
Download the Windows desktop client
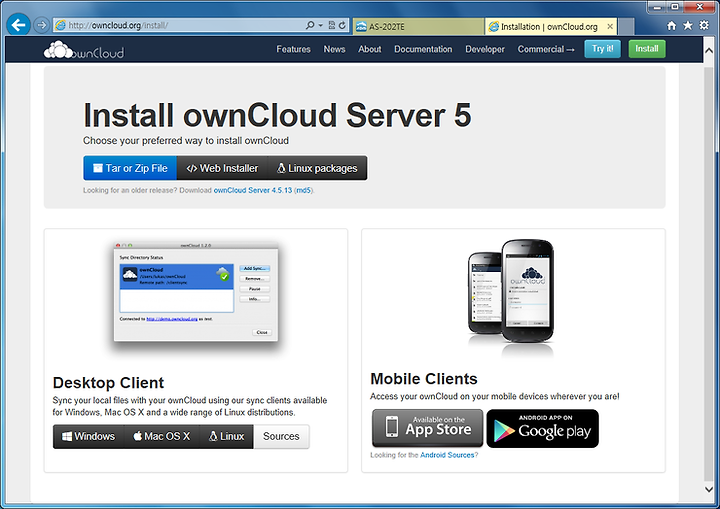click(89, 436)
